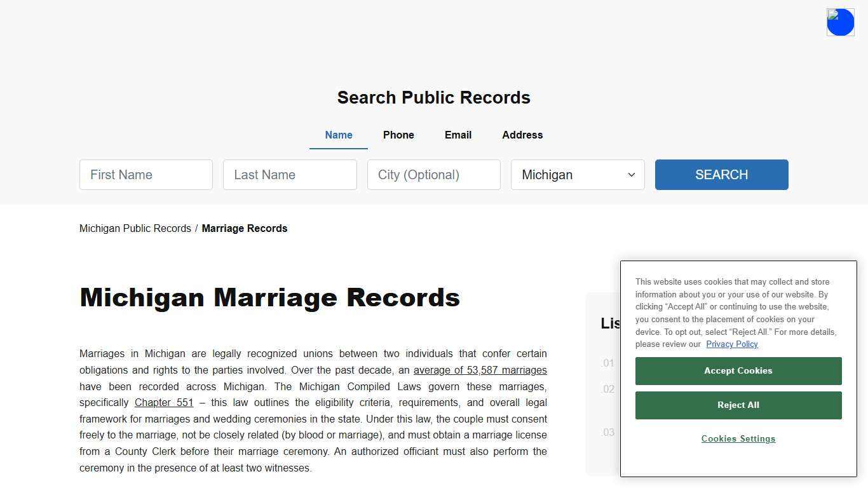868x488 pixels.
Task: Select list item .01 in sidebar panel
Action: point(608,363)
